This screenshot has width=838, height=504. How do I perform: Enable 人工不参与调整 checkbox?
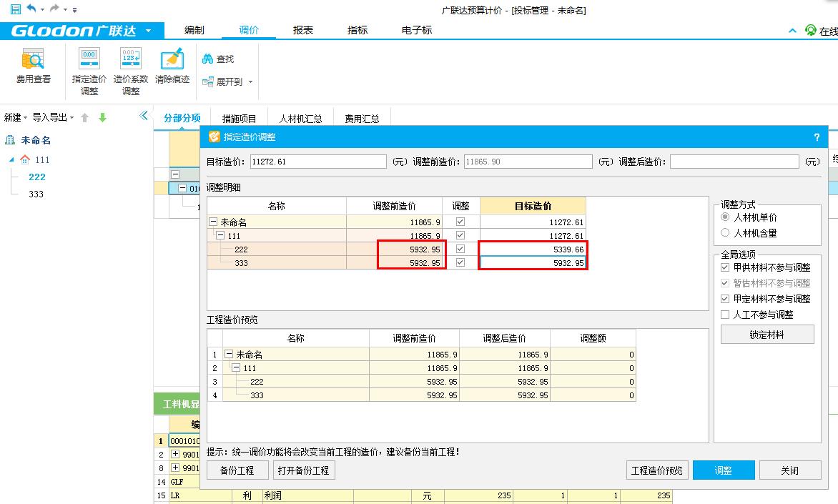click(725, 315)
